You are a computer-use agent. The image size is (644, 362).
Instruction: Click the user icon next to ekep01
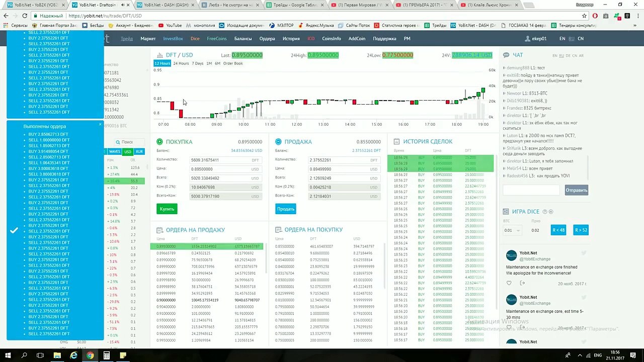coord(528,39)
